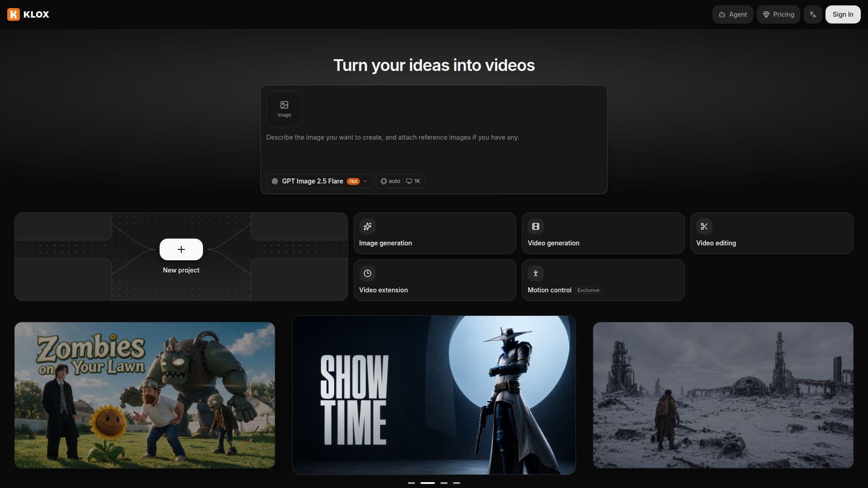Open the Pricing page
Screen dimensions: 868x488
pos(778,14)
